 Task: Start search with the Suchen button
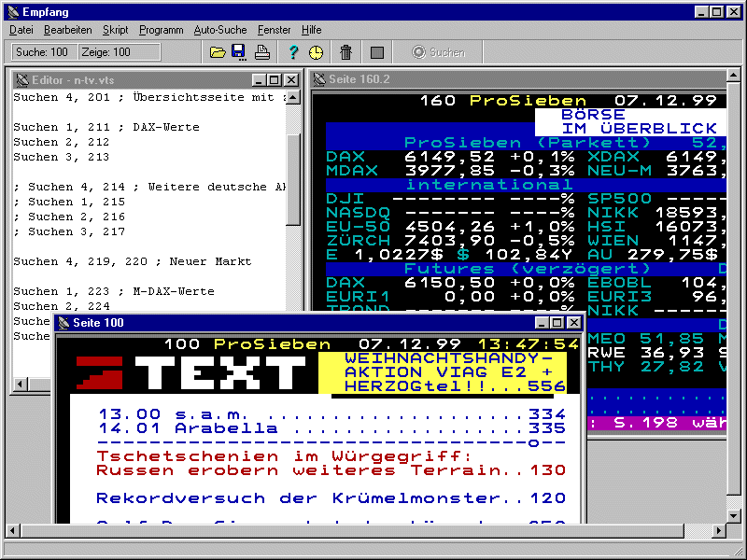pos(439,52)
